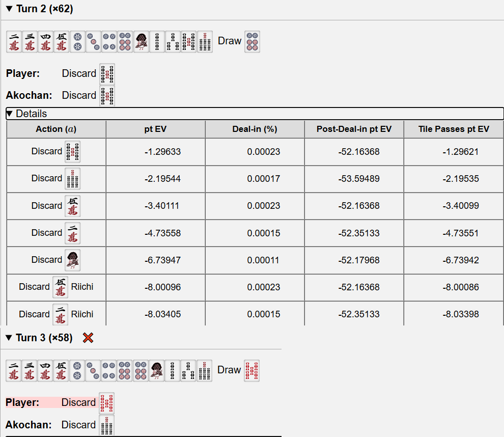Collapse the Turn 3 (×58) section

(x=9, y=338)
